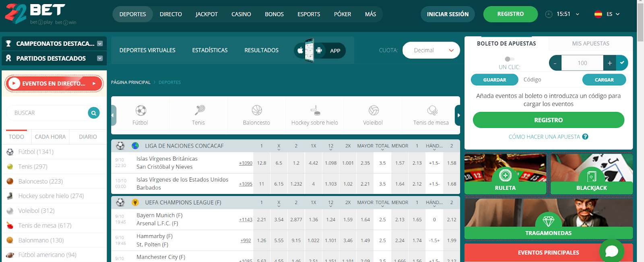This screenshot has width=644, height=262.
Task: Open ESTADÍSTICAS link
Action: (x=210, y=50)
